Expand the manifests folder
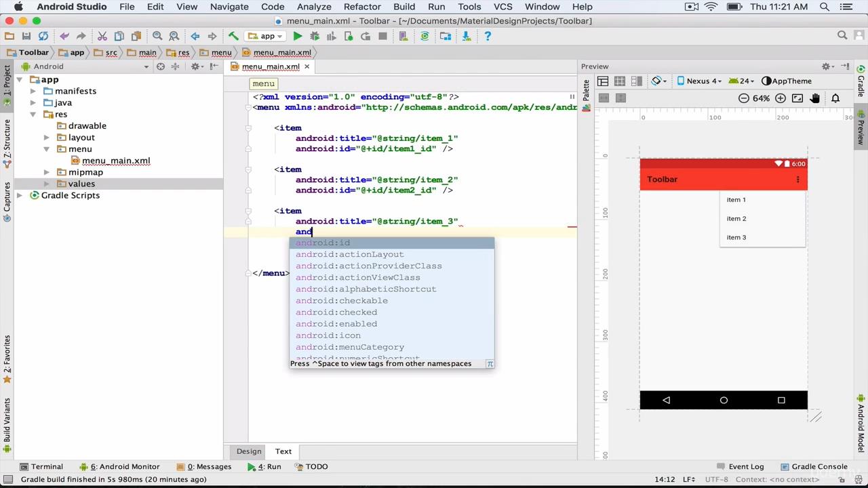This screenshot has height=488, width=868. [33, 91]
